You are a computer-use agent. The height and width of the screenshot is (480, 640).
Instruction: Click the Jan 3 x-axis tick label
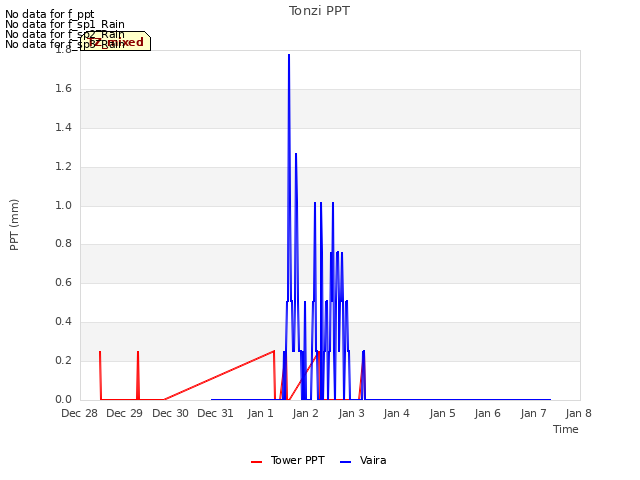(x=351, y=413)
